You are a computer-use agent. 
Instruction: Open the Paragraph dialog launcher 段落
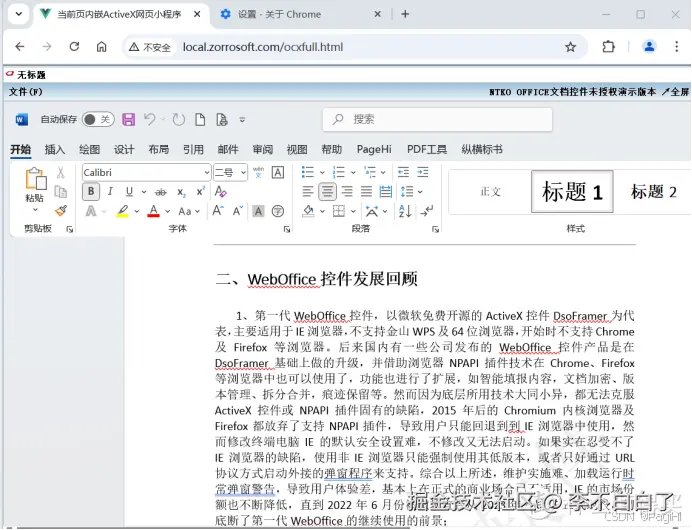point(435,229)
